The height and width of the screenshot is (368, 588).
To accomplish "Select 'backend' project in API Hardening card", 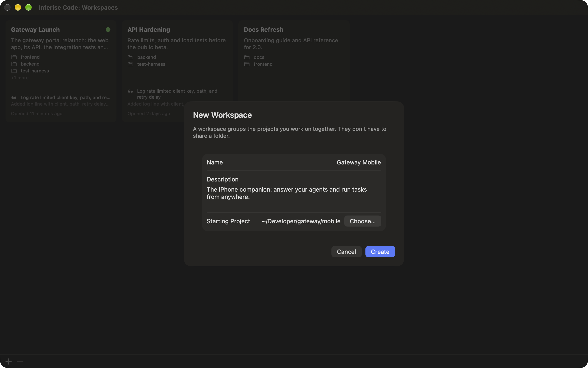I will pos(147,57).
